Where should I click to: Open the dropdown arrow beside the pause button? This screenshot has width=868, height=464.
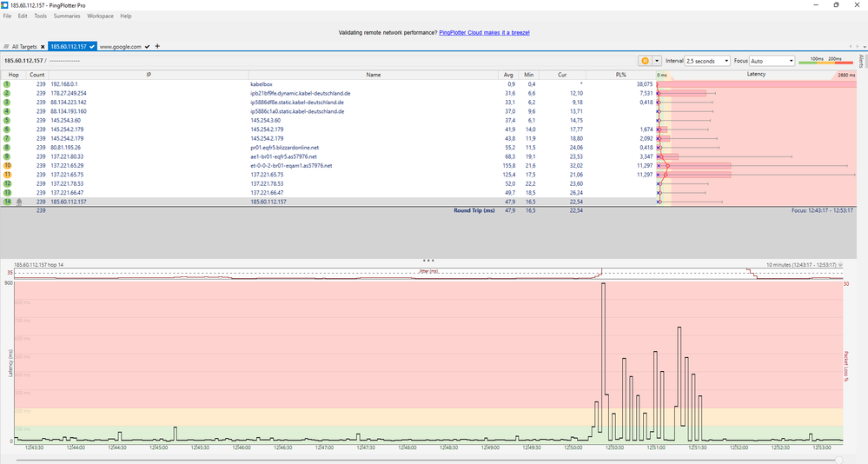(655, 61)
